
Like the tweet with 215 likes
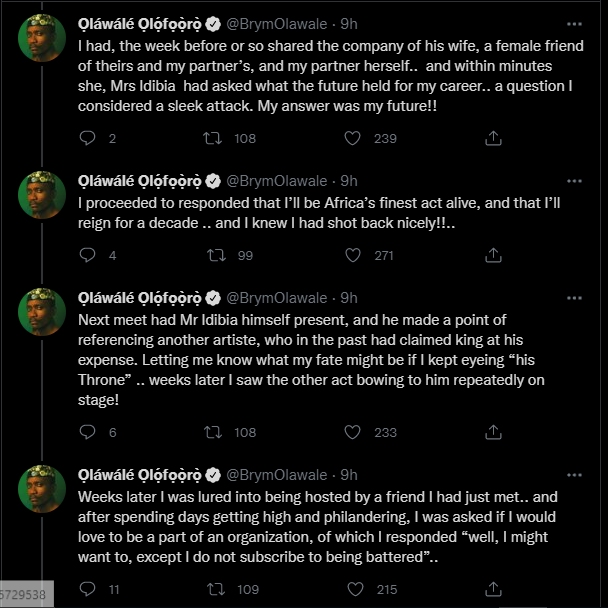tap(353, 590)
